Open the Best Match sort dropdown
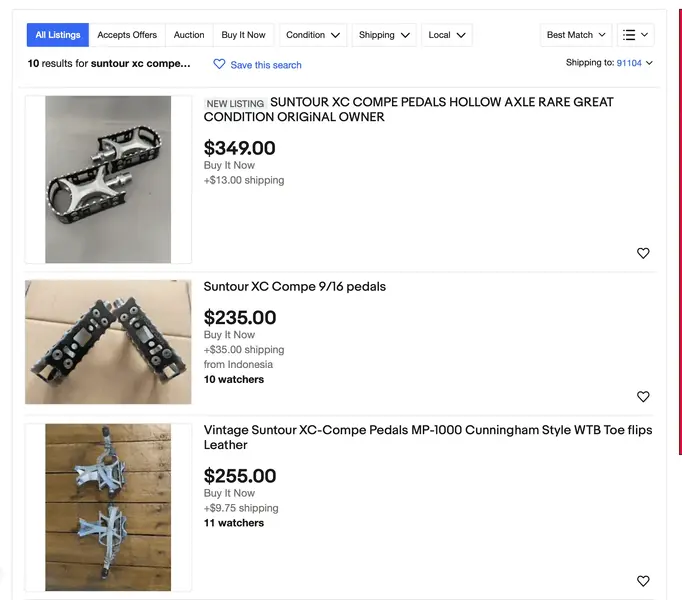682x600 pixels. (576, 35)
